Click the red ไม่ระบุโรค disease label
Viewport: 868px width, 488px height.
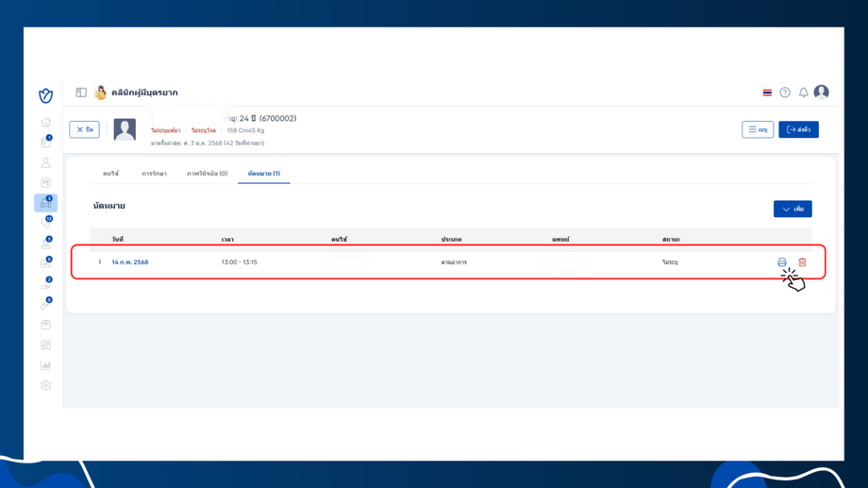tap(204, 130)
